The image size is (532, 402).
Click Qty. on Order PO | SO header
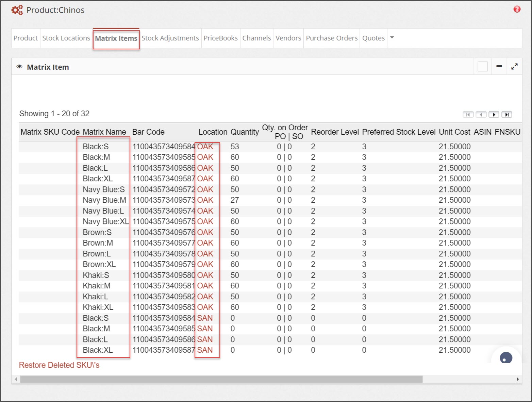click(x=285, y=132)
